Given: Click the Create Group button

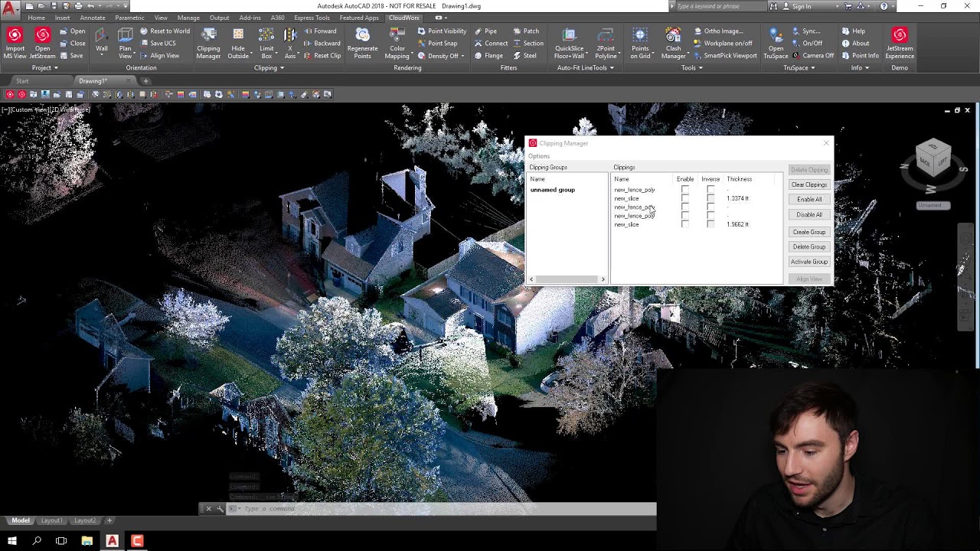Looking at the screenshot, I should tap(808, 232).
